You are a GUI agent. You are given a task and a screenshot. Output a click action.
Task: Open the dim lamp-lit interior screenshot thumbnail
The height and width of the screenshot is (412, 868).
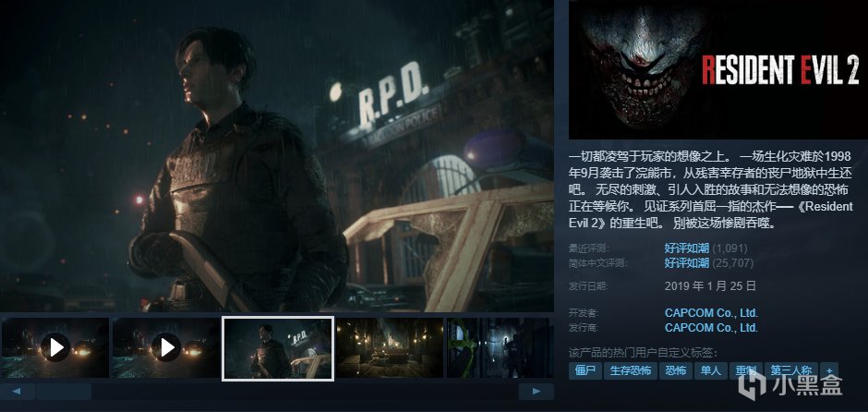click(390, 347)
